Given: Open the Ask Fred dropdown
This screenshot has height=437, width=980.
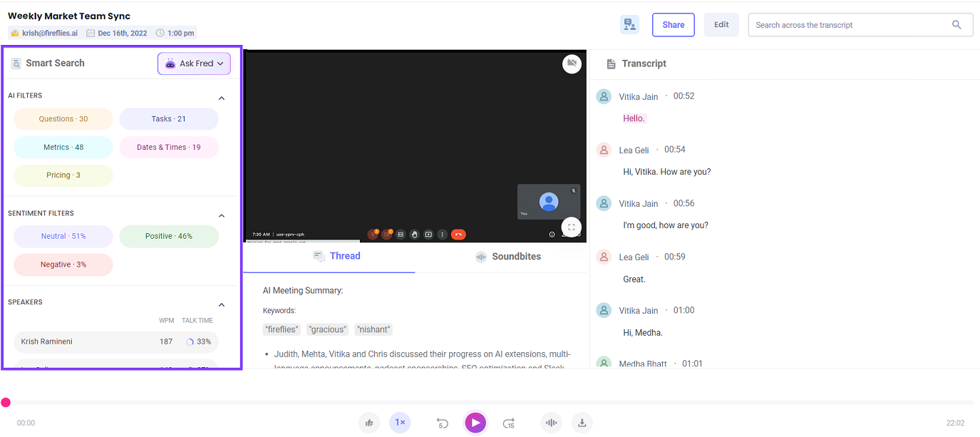Looking at the screenshot, I should click(x=193, y=63).
